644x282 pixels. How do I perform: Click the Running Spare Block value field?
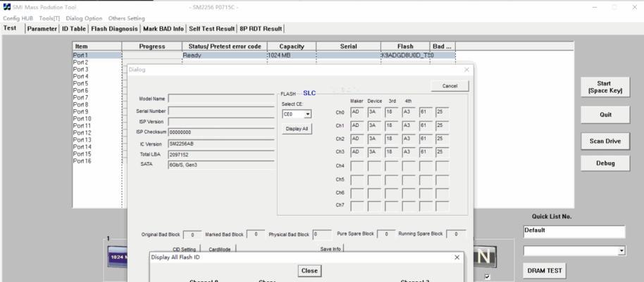456,234
